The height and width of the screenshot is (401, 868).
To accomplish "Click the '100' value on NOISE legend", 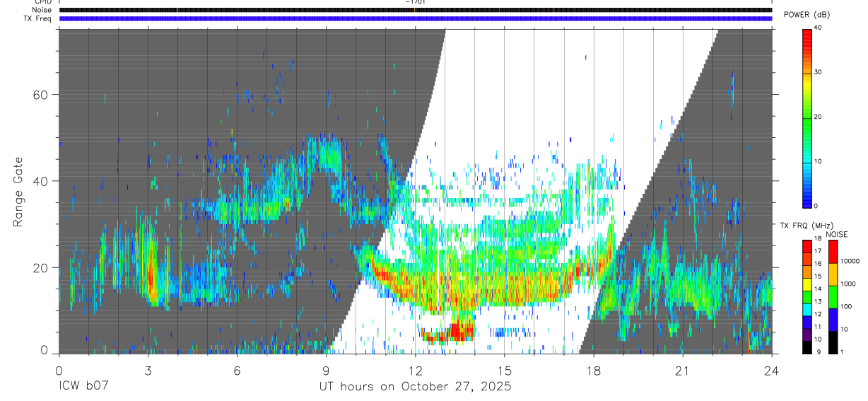I will (x=848, y=306).
